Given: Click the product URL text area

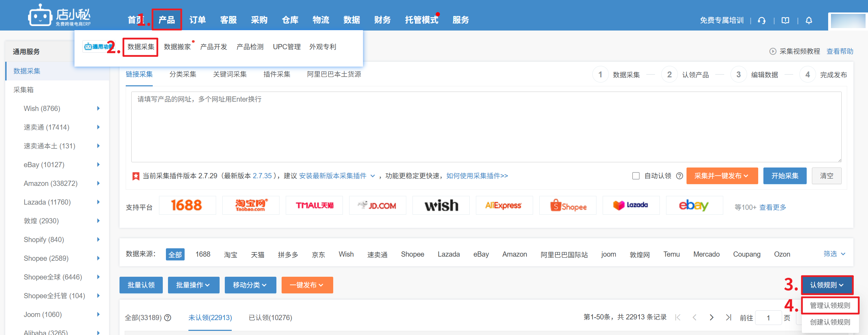Looking at the screenshot, I should (x=486, y=127).
